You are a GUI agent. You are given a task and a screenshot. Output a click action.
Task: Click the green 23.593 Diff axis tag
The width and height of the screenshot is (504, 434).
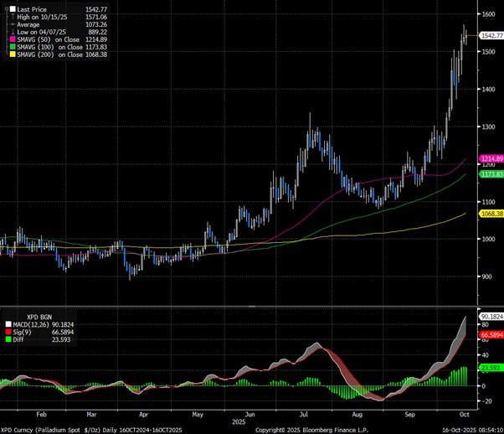point(489,368)
